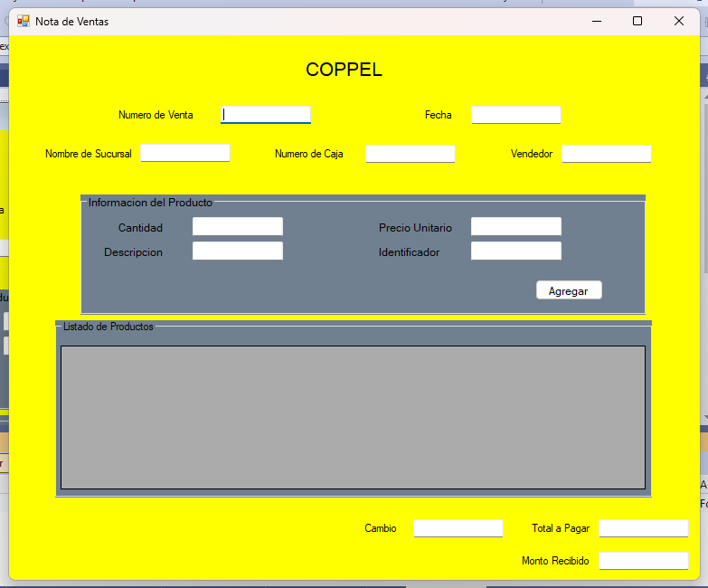The height and width of the screenshot is (588, 708).
Task: Click the COPPEL heading label
Action: 345,70
